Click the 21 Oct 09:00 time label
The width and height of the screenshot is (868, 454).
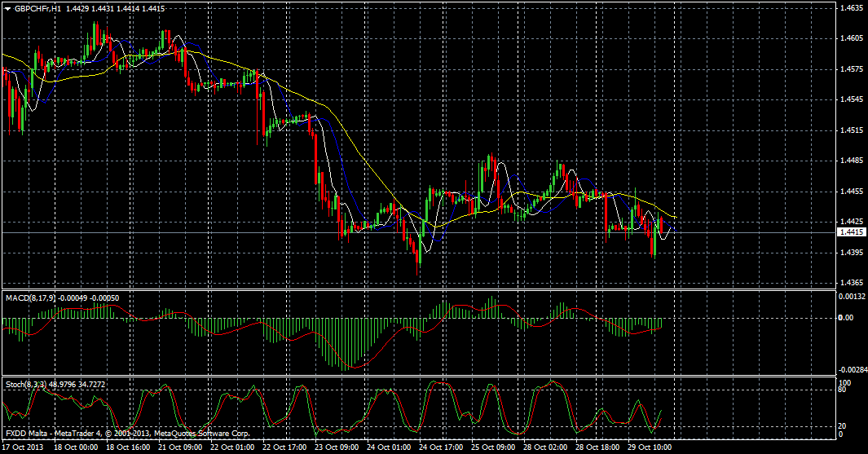point(179,447)
